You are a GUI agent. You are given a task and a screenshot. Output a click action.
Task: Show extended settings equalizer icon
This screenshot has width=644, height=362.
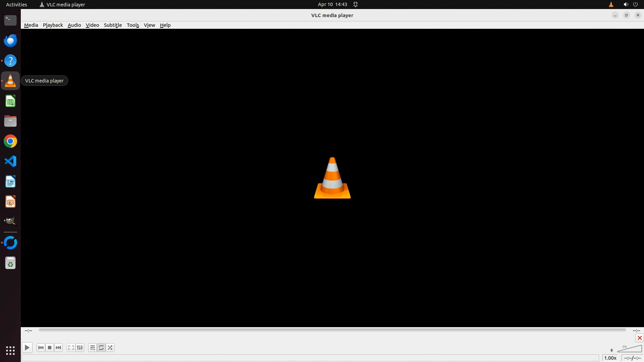click(80, 348)
